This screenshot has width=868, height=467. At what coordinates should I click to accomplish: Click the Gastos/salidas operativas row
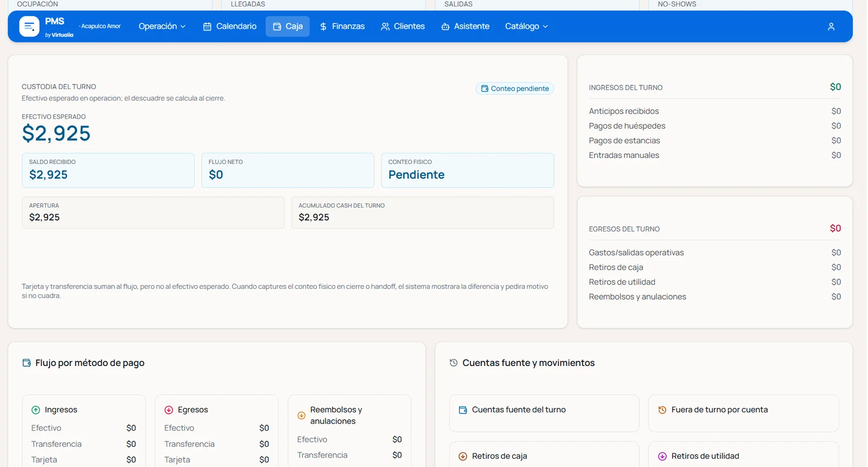tap(715, 253)
